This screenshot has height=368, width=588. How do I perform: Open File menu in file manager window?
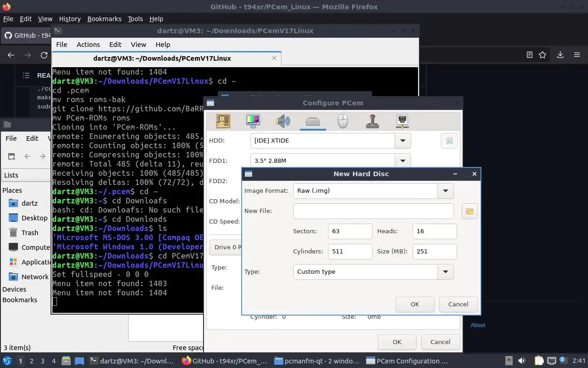click(x=11, y=138)
